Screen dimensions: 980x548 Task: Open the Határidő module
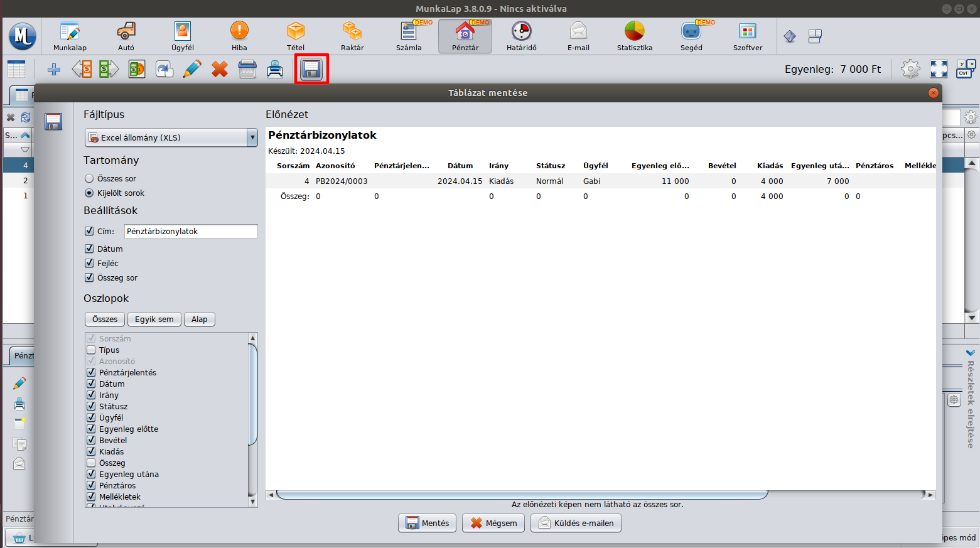click(521, 36)
